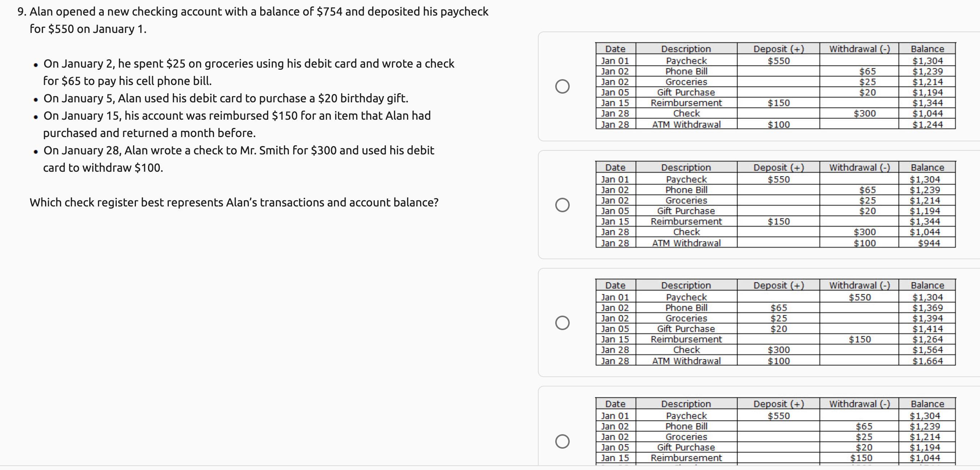Screen dimensions: 980x470
Task: Click the January 15 reimbursement bullet point
Action: click(237, 124)
